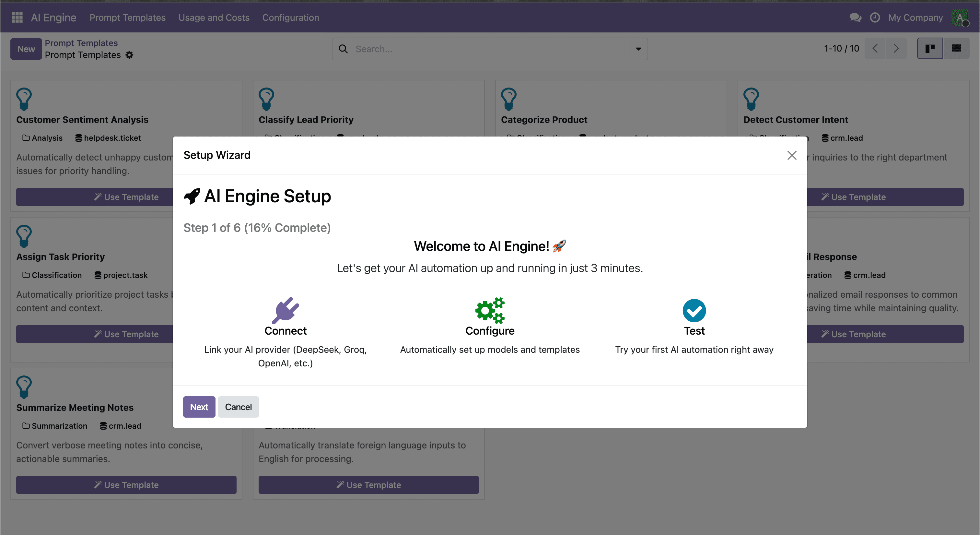Open the Prompt Templates menu

[127, 18]
